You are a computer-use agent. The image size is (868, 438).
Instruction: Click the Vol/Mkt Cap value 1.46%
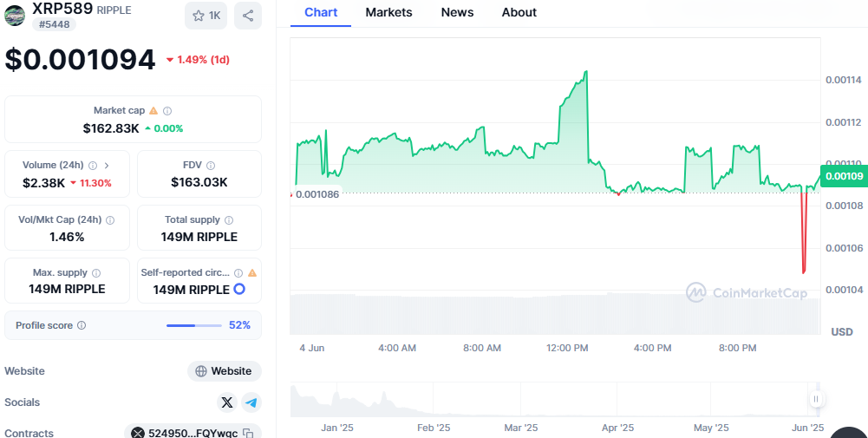(67, 237)
